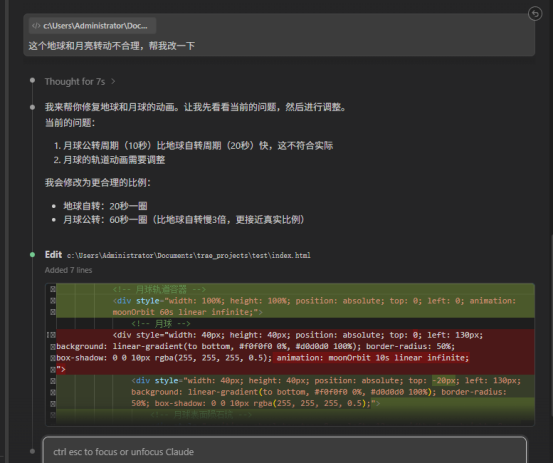The width and height of the screenshot is (554, 463).
Task: Click the comment line '<!-- 月球 -->' in diff
Action: tap(161, 323)
